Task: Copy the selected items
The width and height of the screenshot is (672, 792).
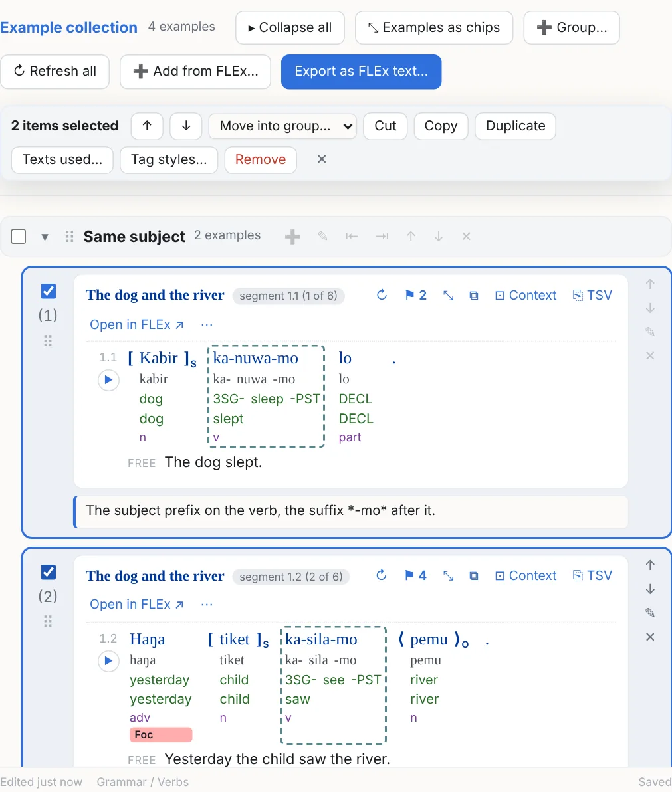Action: [x=441, y=126]
